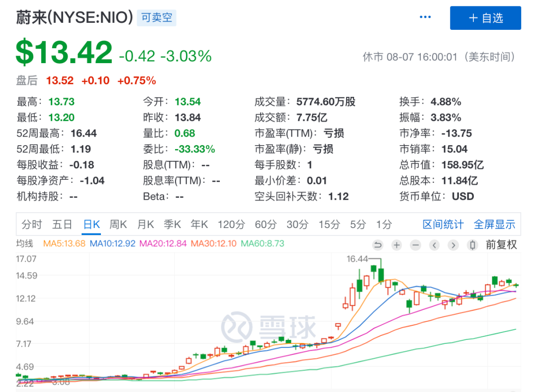Screen dimensions: 537x392
Task: Select the 1分 one-minute tab
Action: pyautogui.click(x=383, y=225)
